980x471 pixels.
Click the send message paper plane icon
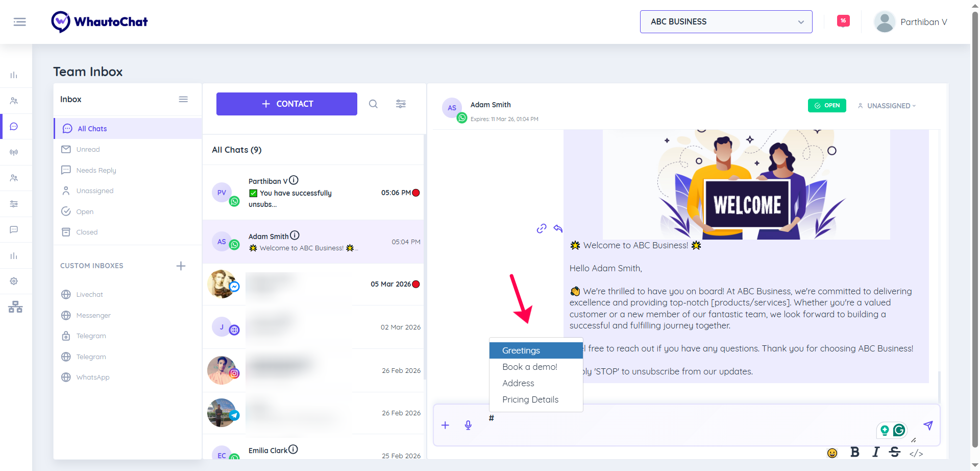coord(927,426)
